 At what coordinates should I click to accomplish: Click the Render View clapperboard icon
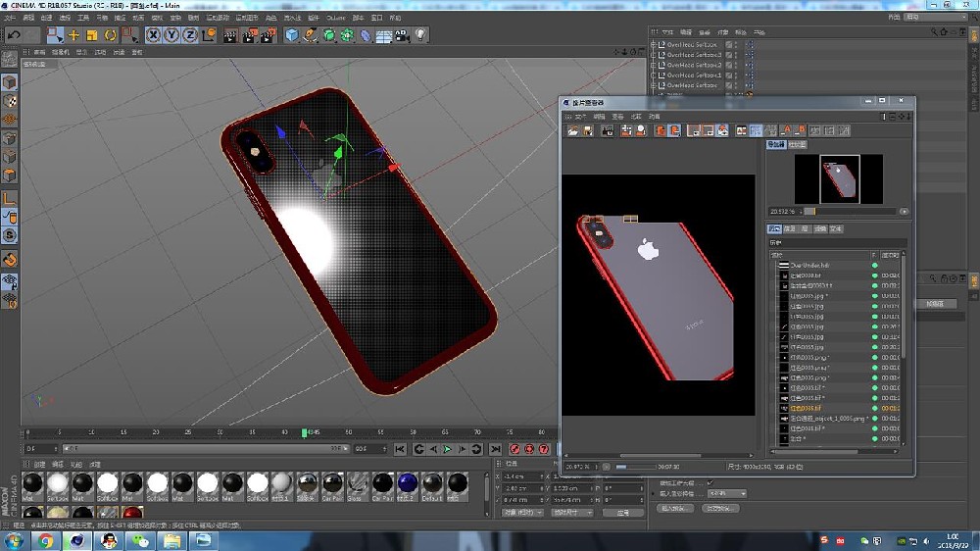[230, 35]
